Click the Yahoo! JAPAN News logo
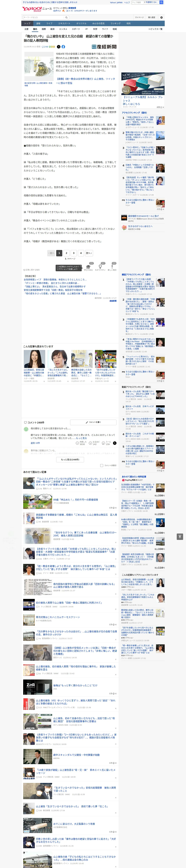 37,9
